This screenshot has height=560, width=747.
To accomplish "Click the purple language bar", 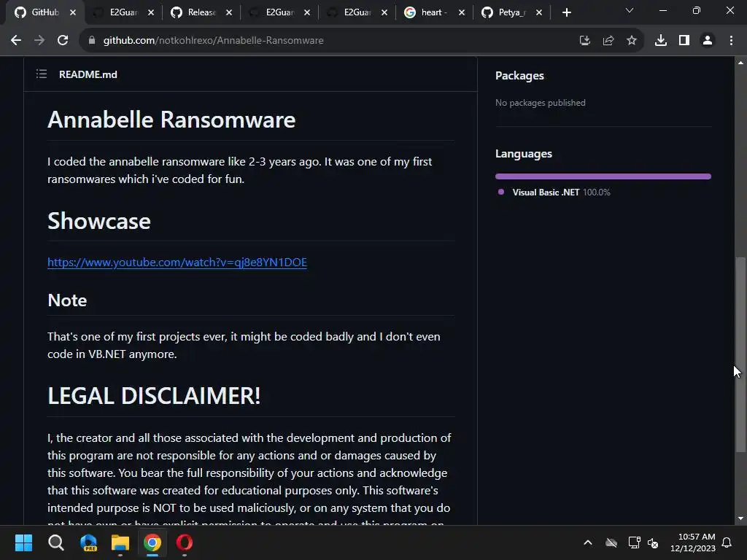I will pyautogui.click(x=603, y=176).
